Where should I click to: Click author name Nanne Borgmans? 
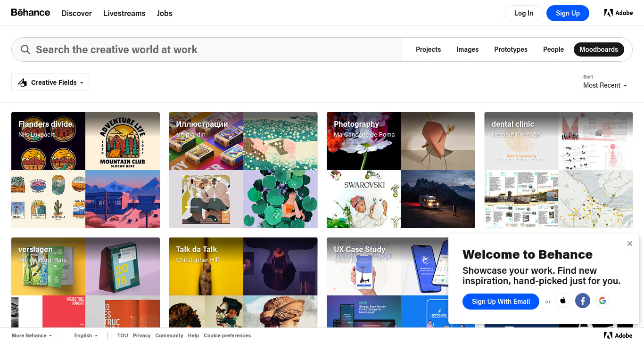click(x=42, y=260)
